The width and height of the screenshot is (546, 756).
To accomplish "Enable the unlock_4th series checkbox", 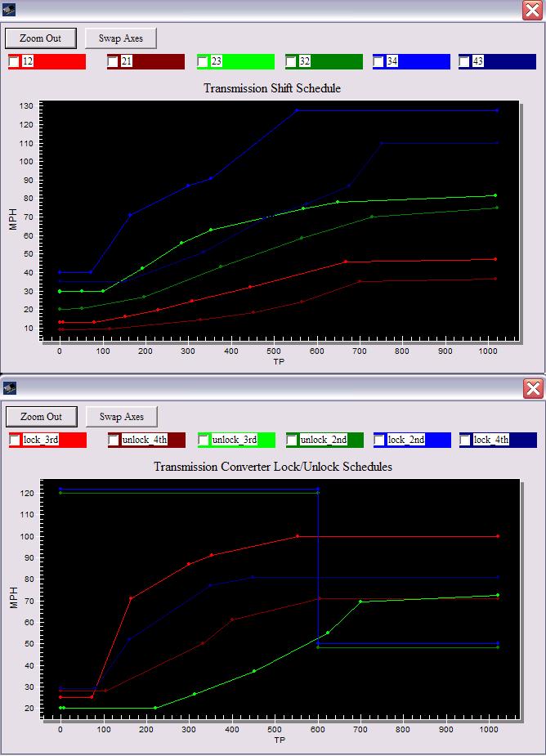I will (x=114, y=441).
